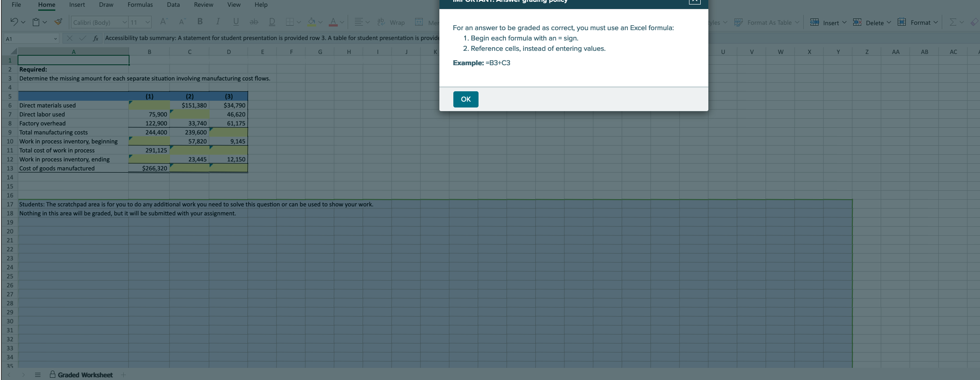Click previous sheet navigation arrow
Image resolution: width=980 pixels, height=380 pixels.
coord(9,375)
